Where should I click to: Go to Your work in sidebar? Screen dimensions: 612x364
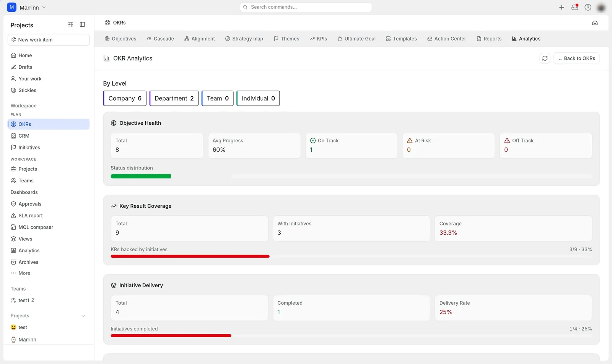coord(49,79)
